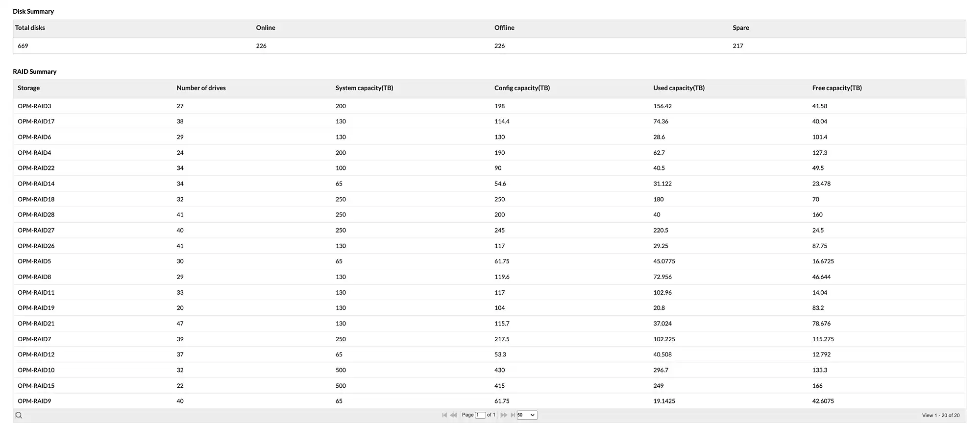The height and width of the screenshot is (445, 980).
Task: Click the Spare disks count 217
Action: tap(737, 46)
